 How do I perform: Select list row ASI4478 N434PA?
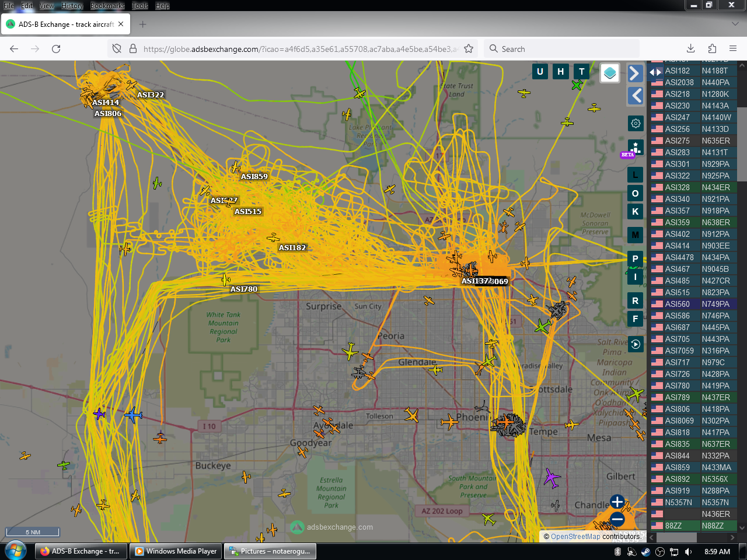[693, 257]
